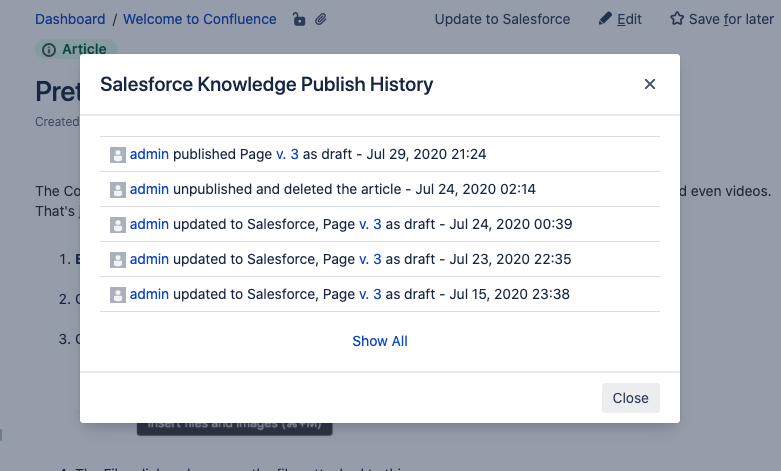This screenshot has height=471, width=781.
Task: Open v. 3 link in Jul 24 00:39 entry
Action: click(x=370, y=224)
